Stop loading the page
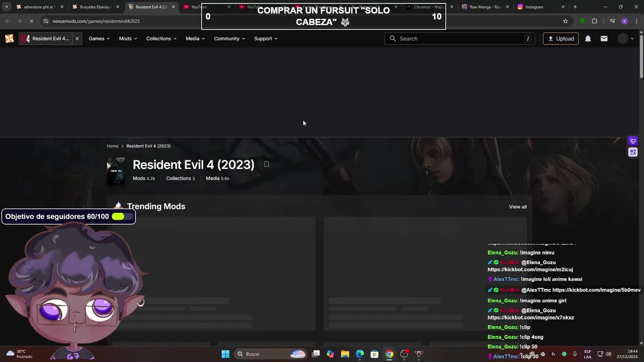644x362 pixels. (x=31, y=21)
